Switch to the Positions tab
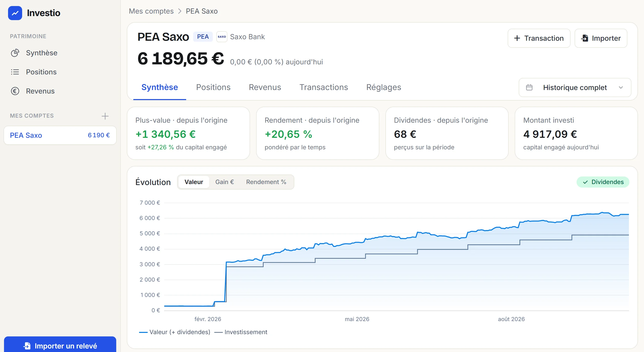Image resolution: width=644 pixels, height=352 pixels. pyautogui.click(x=213, y=87)
